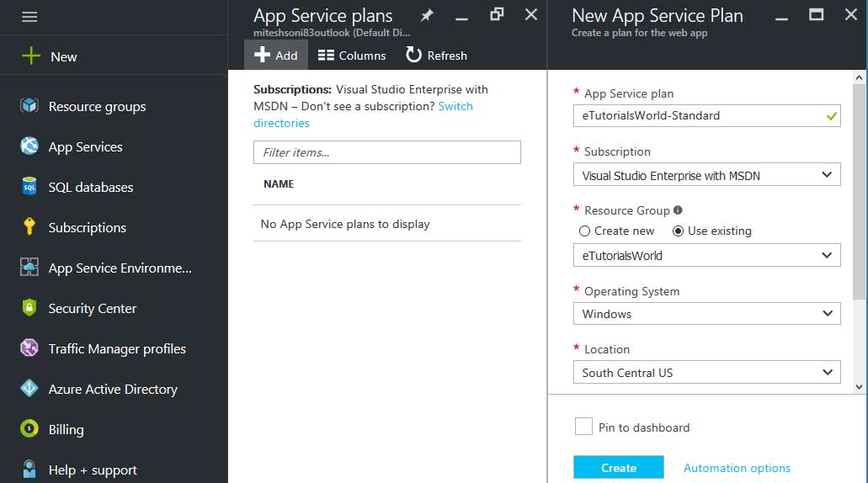This screenshot has width=868, height=483.
Task: Pin the App Service plans blade
Action: click(428, 15)
